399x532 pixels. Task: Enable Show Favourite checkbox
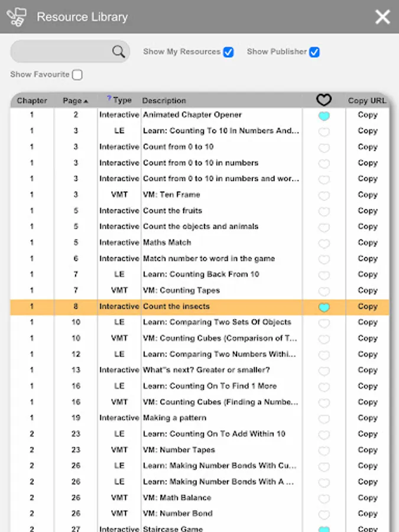pos(77,74)
